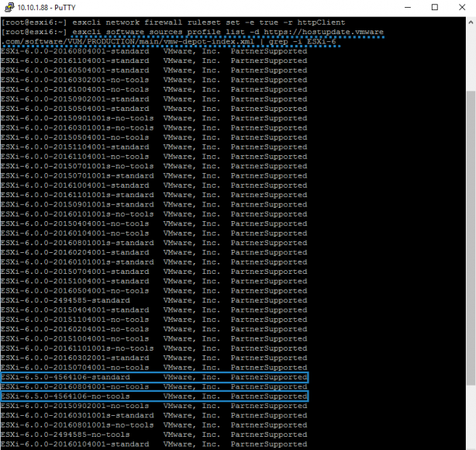
Task: Select row ESXi-6.0.0-20151004001-standard
Action: pos(154,282)
